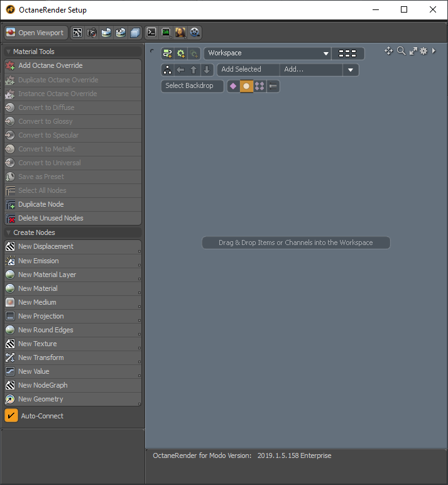Click the small dot at workspace top-left

151,51
